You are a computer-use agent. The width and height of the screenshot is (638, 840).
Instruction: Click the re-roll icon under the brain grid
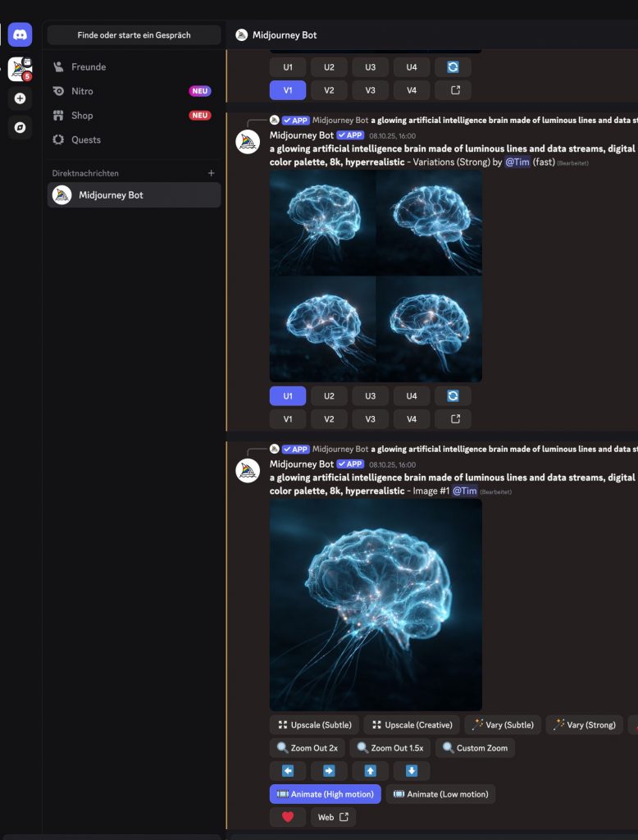[x=453, y=395]
